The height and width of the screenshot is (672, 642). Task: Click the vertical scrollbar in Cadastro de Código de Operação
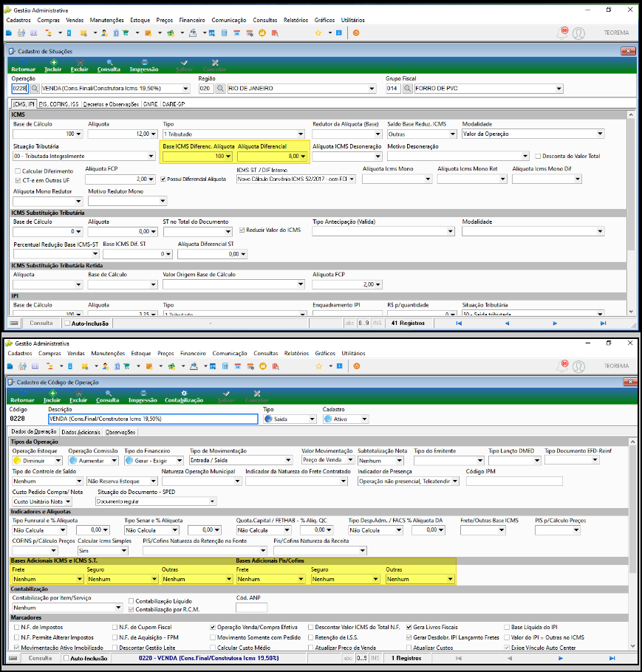(632, 544)
